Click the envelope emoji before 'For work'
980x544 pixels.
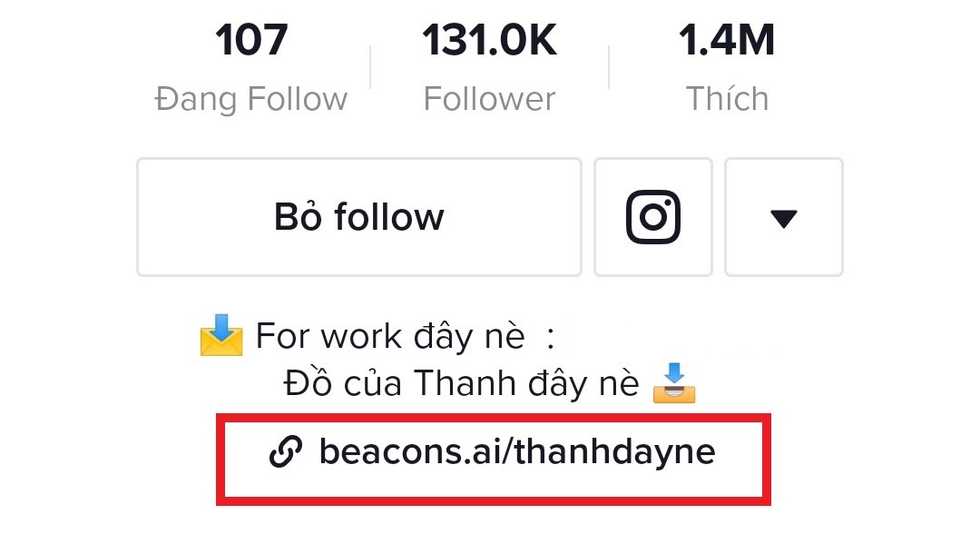(x=221, y=336)
